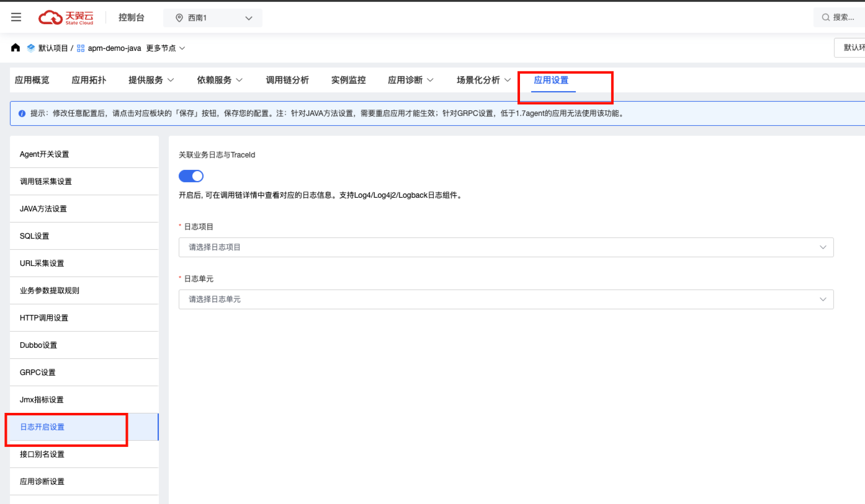Click the 搜索 search box
The height and width of the screenshot is (504, 865).
click(x=839, y=17)
